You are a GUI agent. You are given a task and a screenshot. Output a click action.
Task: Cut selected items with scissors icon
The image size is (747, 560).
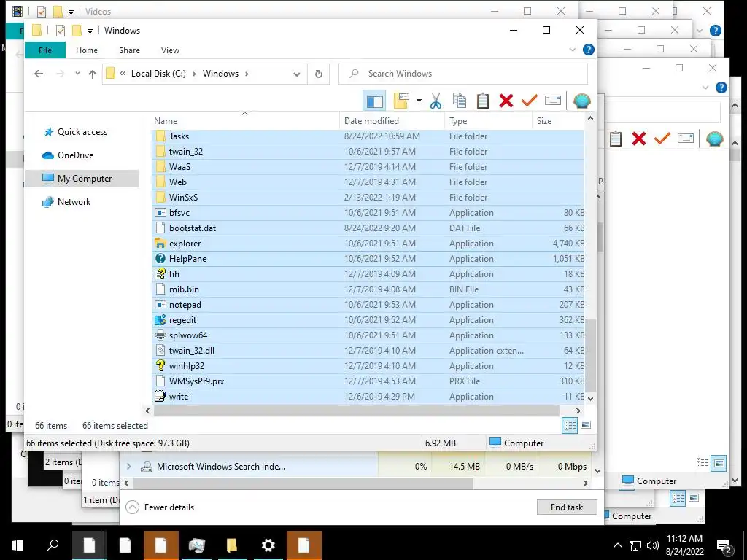(x=436, y=101)
